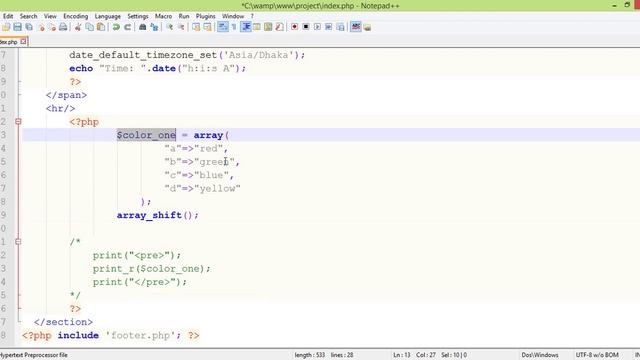The width and height of the screenshot is (640, 360).
Task: Click the date_default_timezone_set line
Action: pos(187,55)
